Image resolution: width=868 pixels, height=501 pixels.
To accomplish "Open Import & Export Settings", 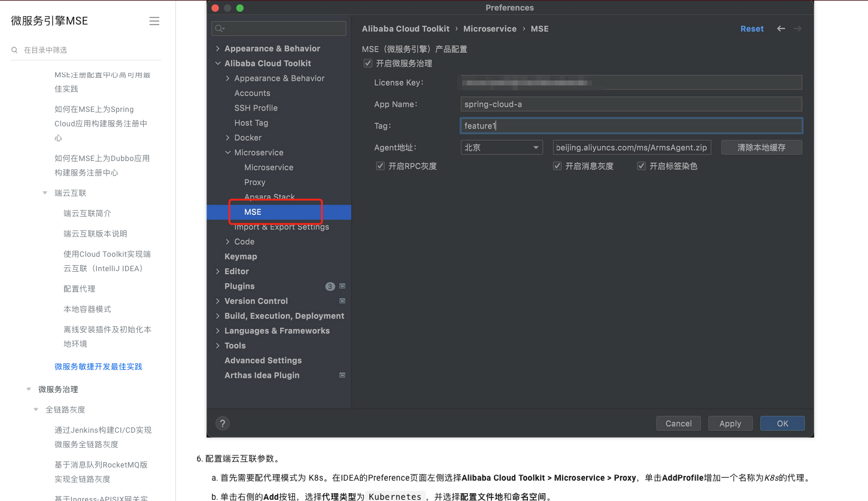I will click(281, 227).
